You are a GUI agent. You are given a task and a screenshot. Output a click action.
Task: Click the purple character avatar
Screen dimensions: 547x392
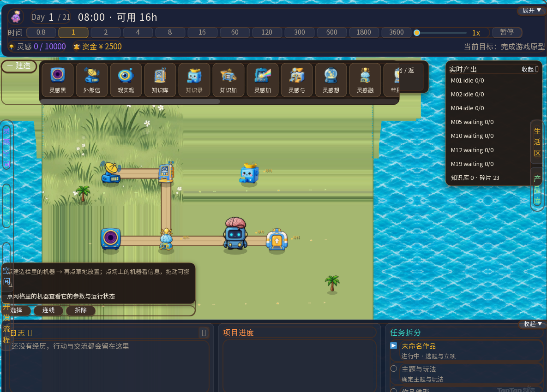point(16,17)
